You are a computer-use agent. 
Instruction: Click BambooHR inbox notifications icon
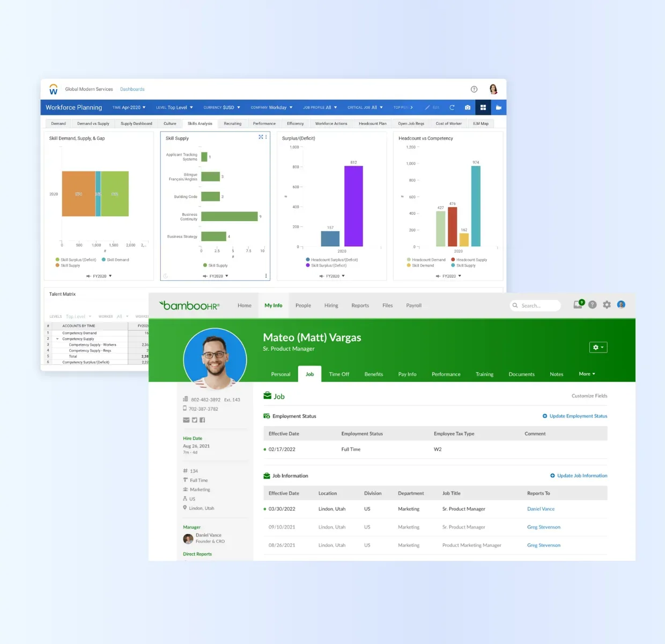(x=578, y=304)
